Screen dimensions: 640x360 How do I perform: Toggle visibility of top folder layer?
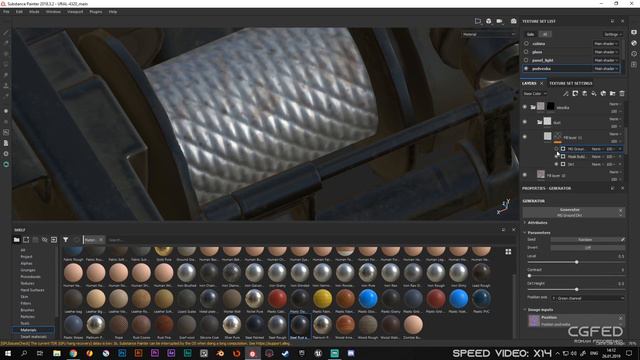coord(525,107)
